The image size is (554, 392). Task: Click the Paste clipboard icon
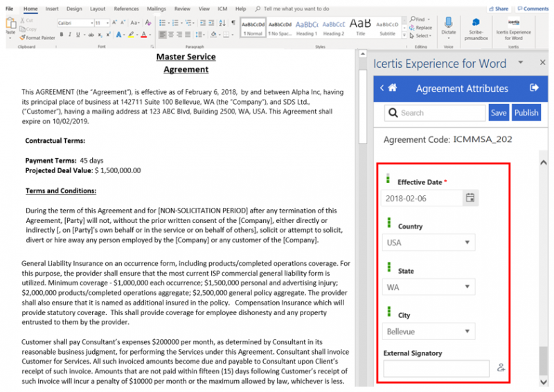pos(10,24)
